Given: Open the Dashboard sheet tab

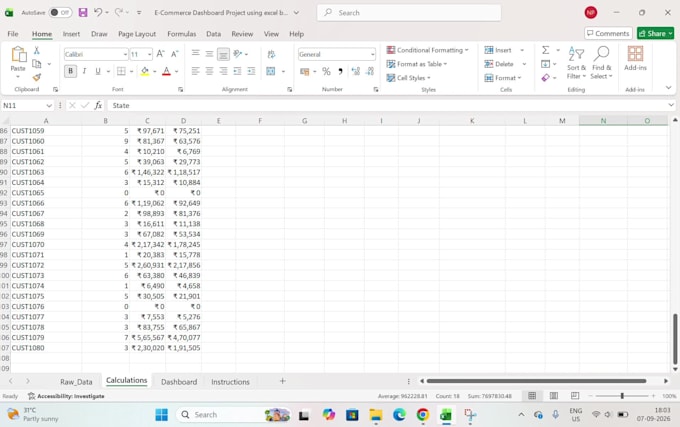Looking at the screenshot, I should 179,382.
